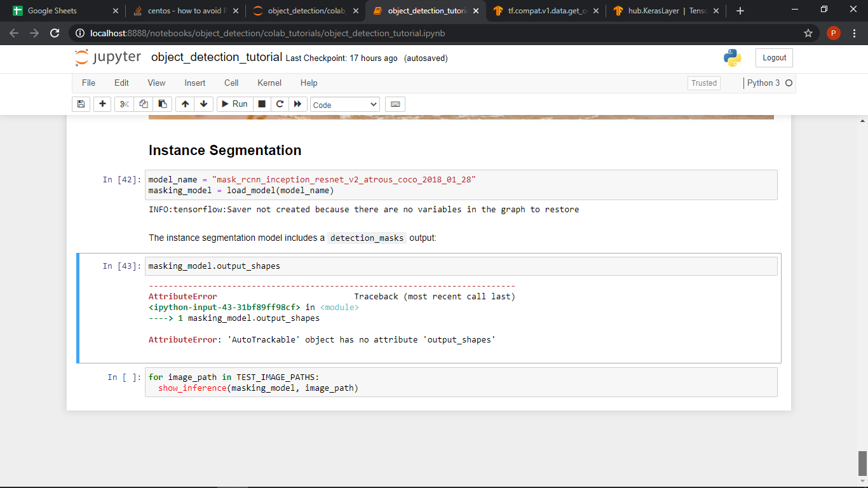Image resolution: width=868 pixels, height=488 pixels.
Task: Open the command palette keyboard icon
Action: [x=395, y=104]
